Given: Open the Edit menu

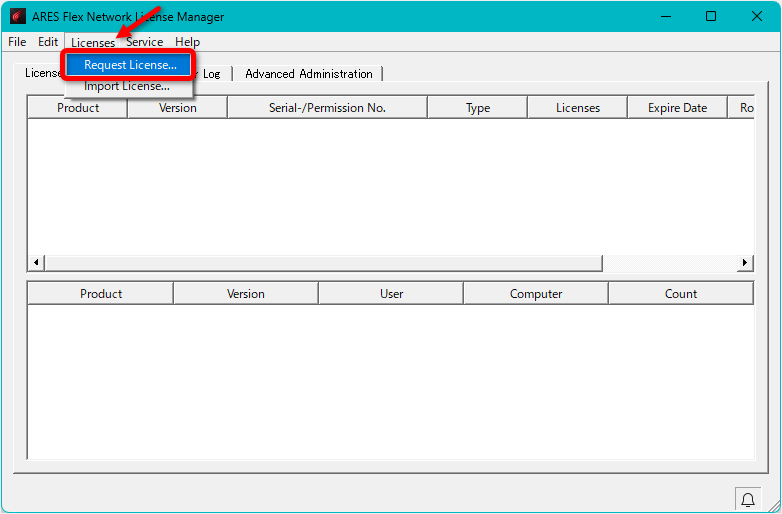Looking at the screenshot, I should click(48, 42).
